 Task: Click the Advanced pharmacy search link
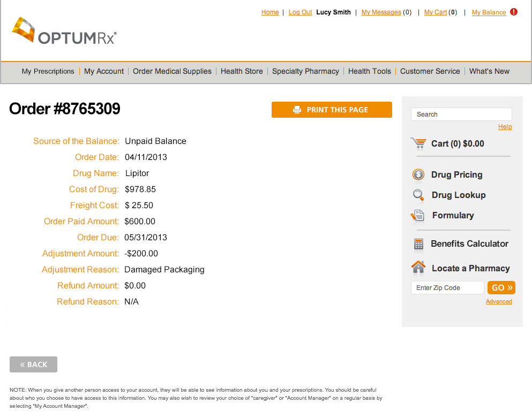point(498,302)
